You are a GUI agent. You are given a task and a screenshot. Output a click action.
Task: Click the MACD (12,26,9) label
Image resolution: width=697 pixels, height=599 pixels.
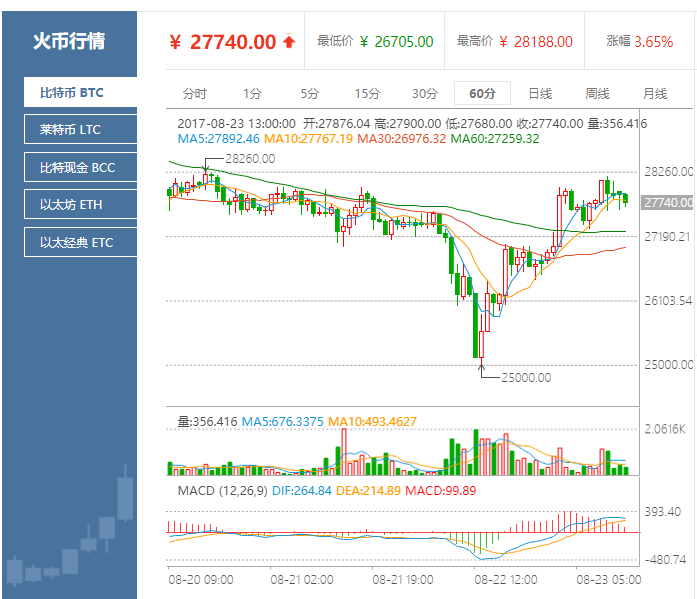click(222, 491)
